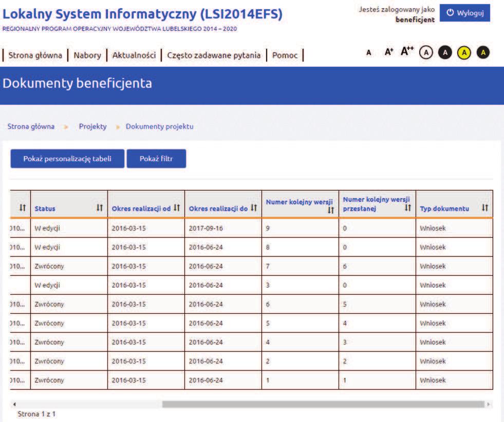Viewport: 504px width, 422px height.
Task: Go to Strona główna breadcrumb
Action: pyautogui.click(x=31, y=126)
